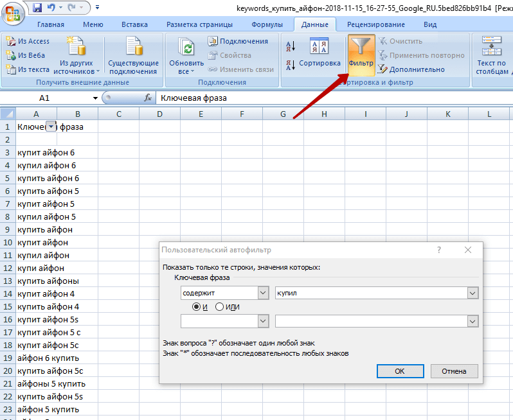The width and height of the screenshot is (513, 420).
Task: Switch to the Формулы ribbon tab
Action: [267, 24]
